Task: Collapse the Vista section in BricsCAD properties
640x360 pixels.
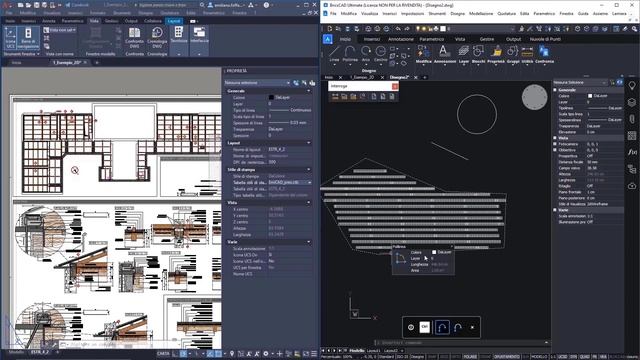Action: (555, 138)
